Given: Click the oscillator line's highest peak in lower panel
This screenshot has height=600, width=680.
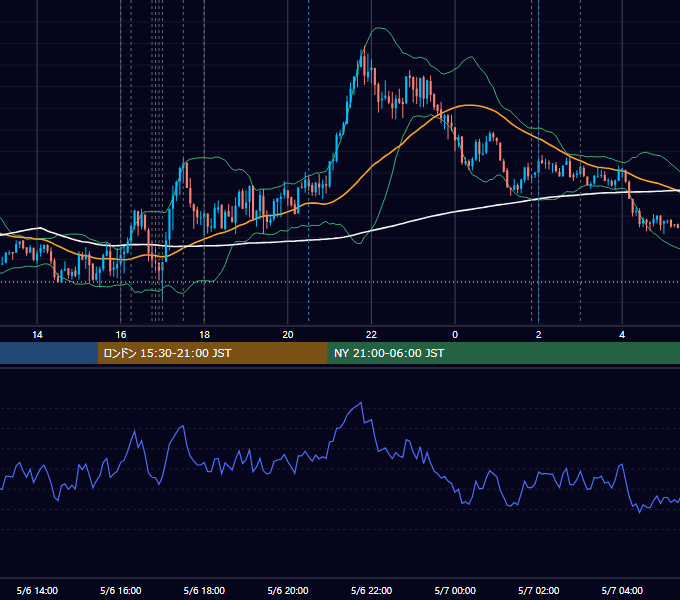Looking at the screenshot, I should (361, 403).
